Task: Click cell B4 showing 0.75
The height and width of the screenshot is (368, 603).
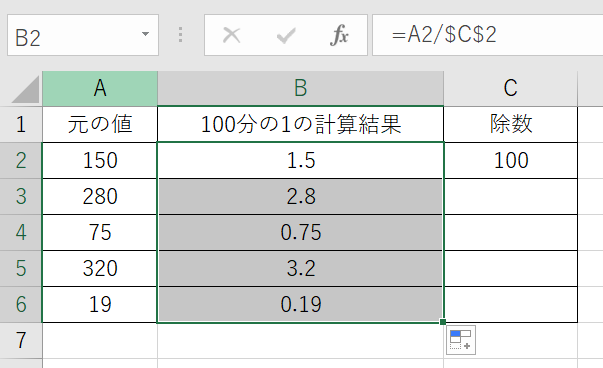Action: coord(301,233)
